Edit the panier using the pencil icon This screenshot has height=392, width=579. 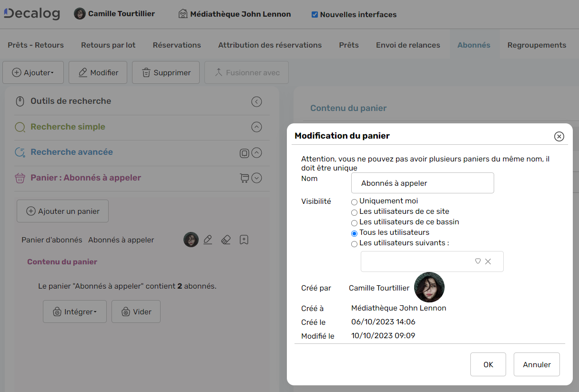click(207, 240)
